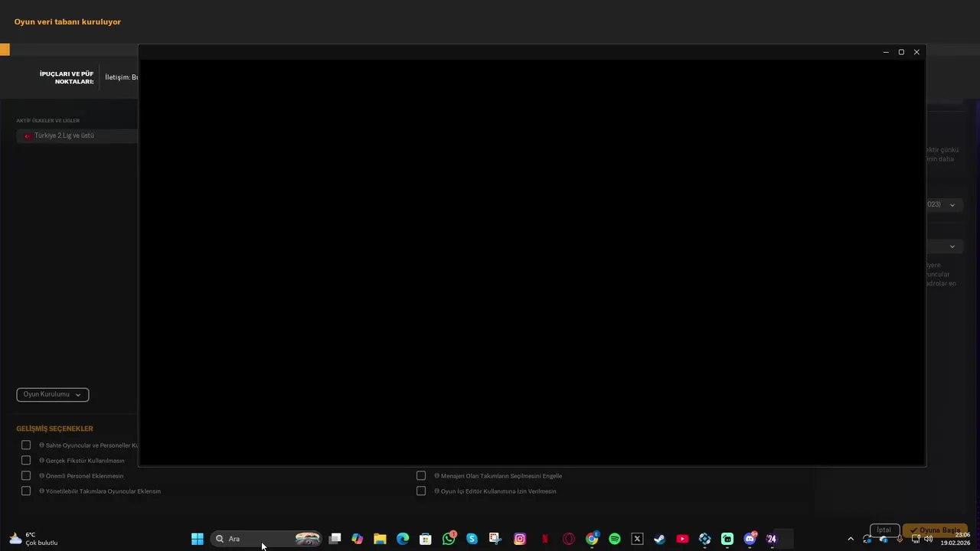Enable Menajeri Olan Takımların Seçilmesini Engelle
980x551 pixels.
point(421,476)
